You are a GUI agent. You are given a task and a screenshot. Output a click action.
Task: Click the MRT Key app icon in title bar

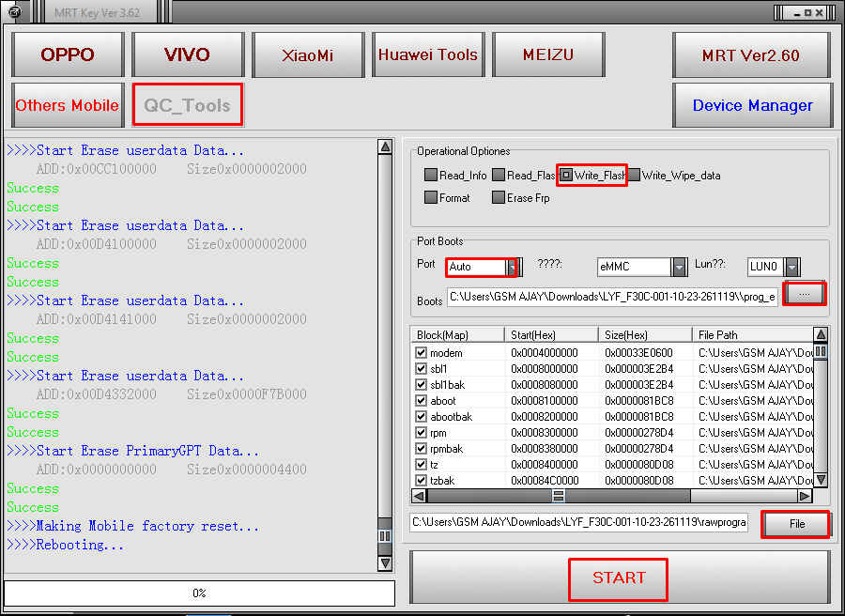pyautogui.click(x=14, y=11)
